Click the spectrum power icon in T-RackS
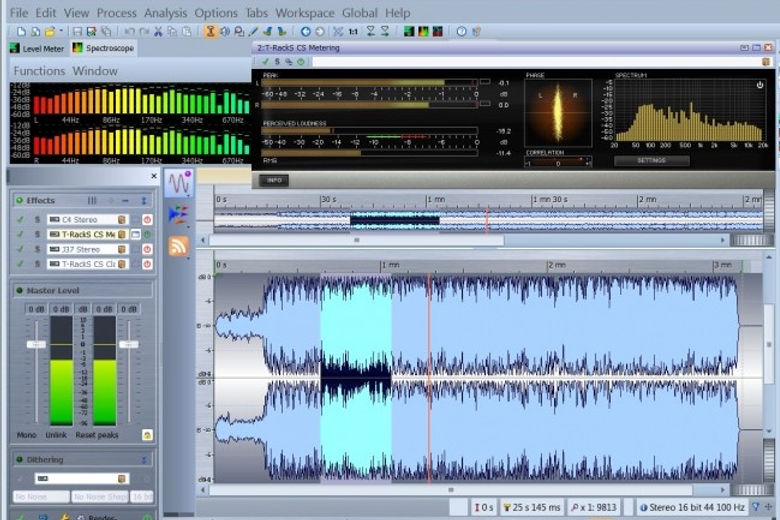 (760, 85)
